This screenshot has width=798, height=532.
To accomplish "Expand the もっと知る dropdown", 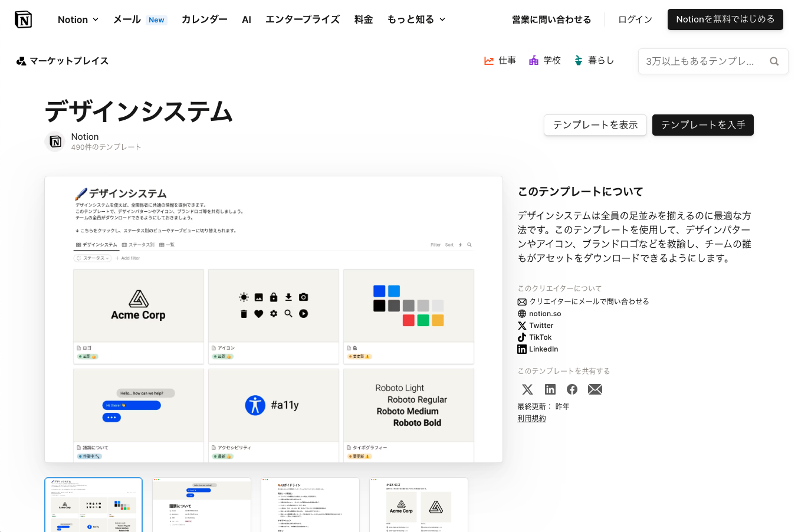I will point(416,19).
